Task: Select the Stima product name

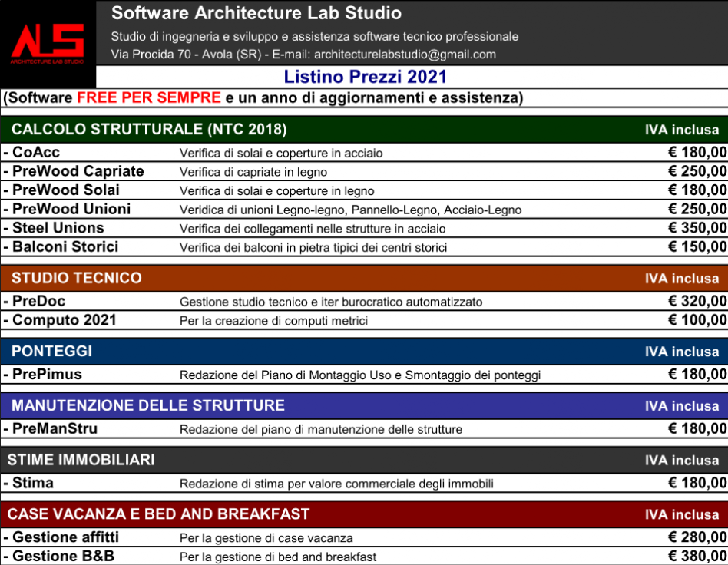Action: pos(33,483)
